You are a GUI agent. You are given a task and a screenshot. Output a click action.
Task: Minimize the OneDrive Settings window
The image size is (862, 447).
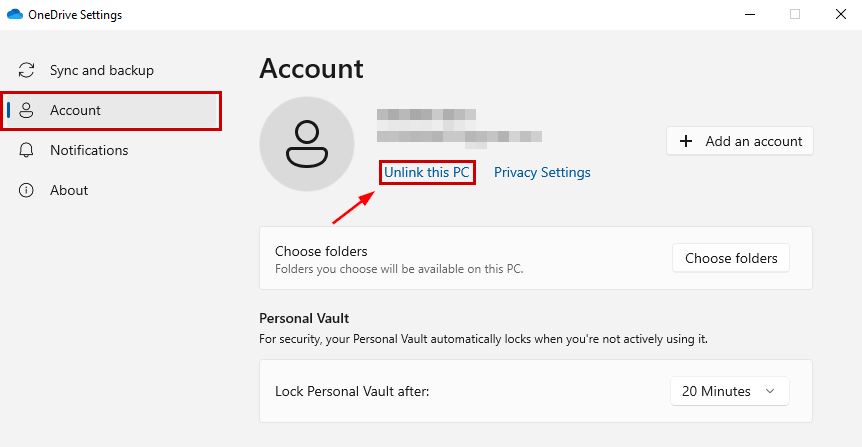749,14
